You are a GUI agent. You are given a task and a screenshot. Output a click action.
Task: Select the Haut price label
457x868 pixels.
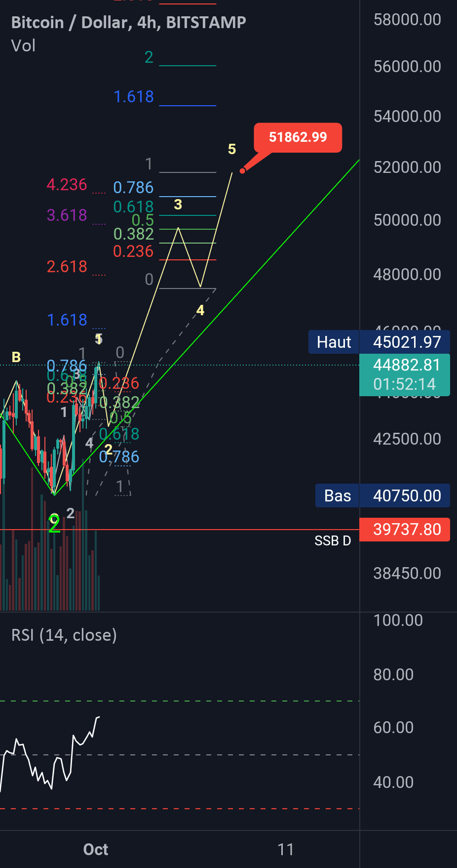334,342
